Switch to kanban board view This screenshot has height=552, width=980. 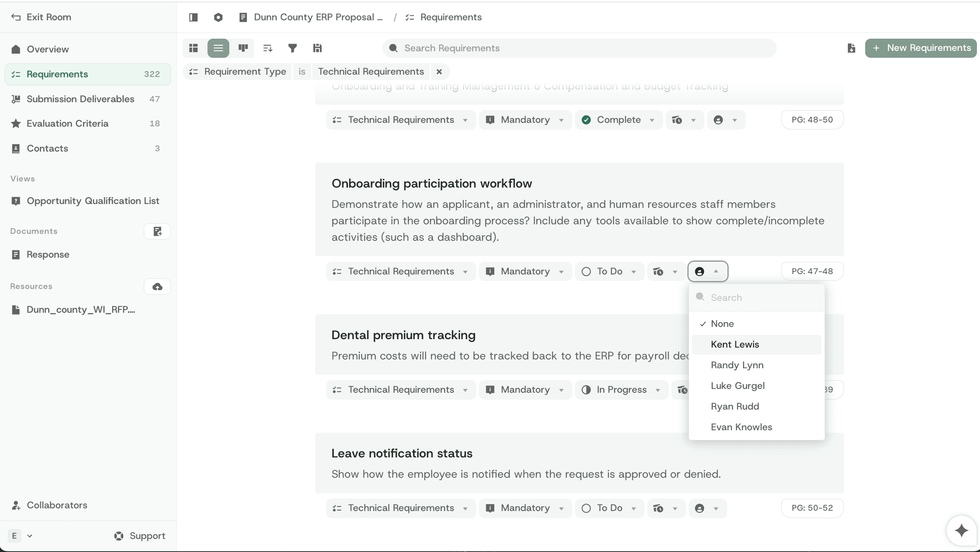click(x=243, y=48)
